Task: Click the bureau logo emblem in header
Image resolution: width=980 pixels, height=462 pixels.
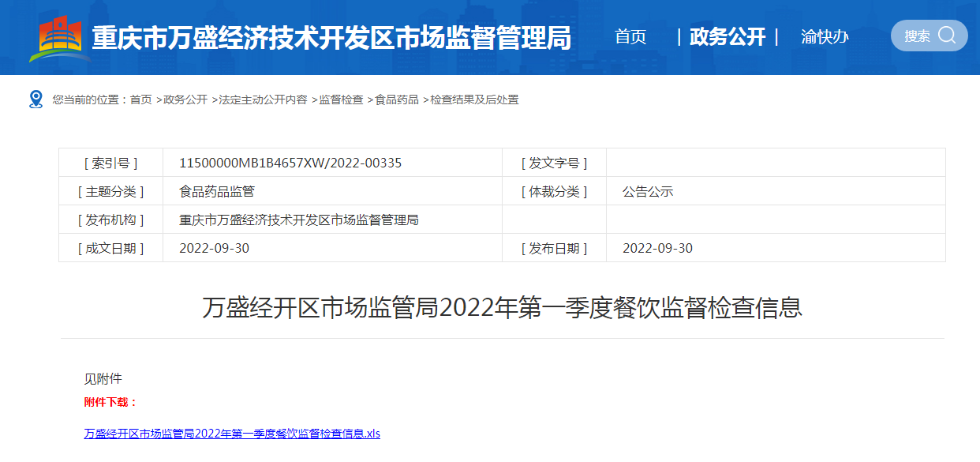Action: tap(58, 37)
